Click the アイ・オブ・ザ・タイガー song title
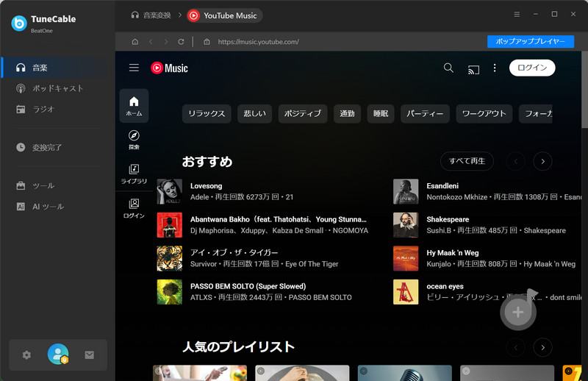 pyautogui.click(x=234, y=252)
